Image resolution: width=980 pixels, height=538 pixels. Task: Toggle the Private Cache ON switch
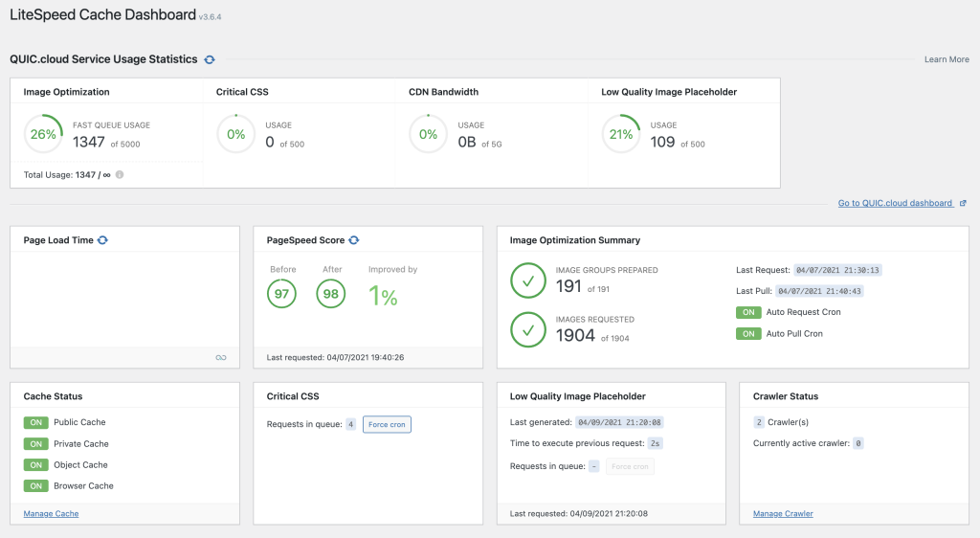(x=35, y=443)
